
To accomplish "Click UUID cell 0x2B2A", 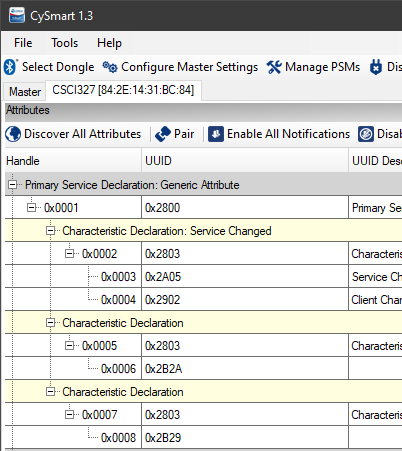I will pos(245,369).
